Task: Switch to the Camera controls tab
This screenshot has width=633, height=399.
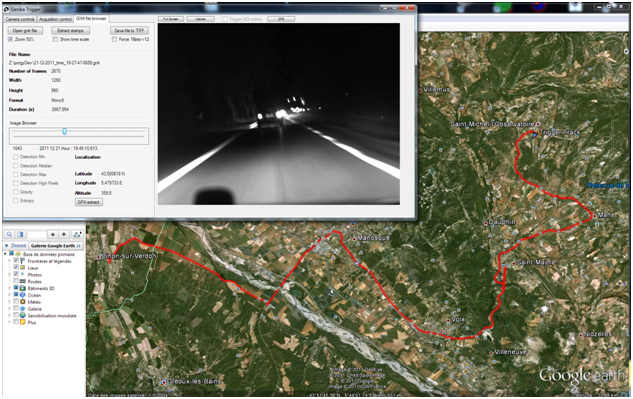Action: point(20,19)
